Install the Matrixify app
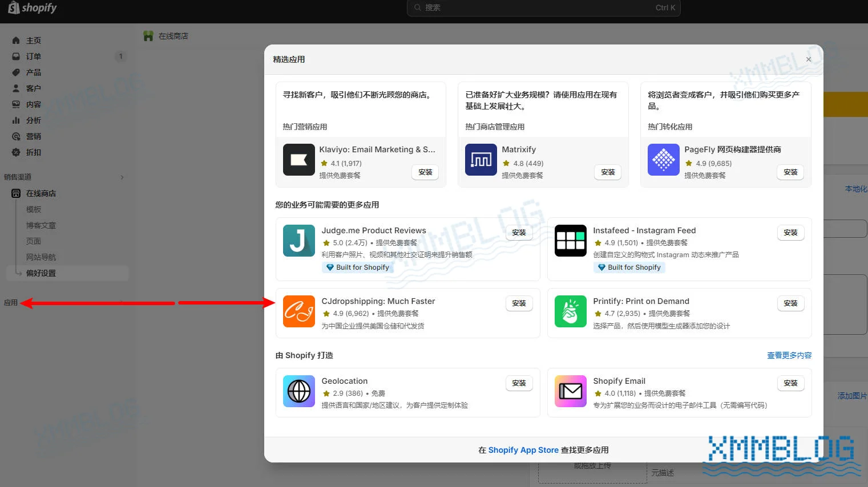Screen dimensions: 868x487 pos(608,172)
